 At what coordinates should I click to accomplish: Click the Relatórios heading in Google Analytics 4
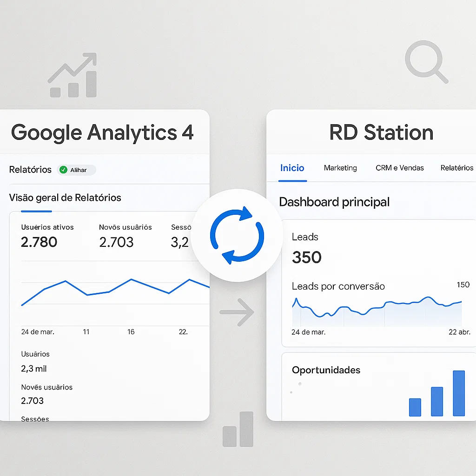click(x=30, y=169)
